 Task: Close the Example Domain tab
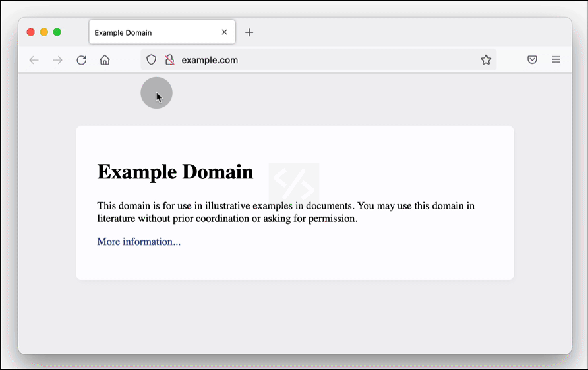224,32
